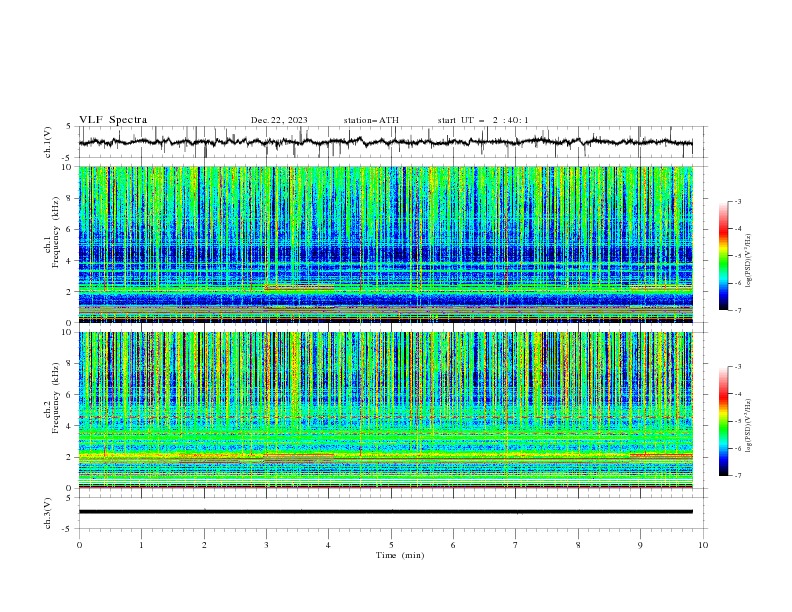Viewport: 792px width, 612px height.
Task: Click inside the ch.1 spectrogram panel
Action: click(x=385, y=244)
